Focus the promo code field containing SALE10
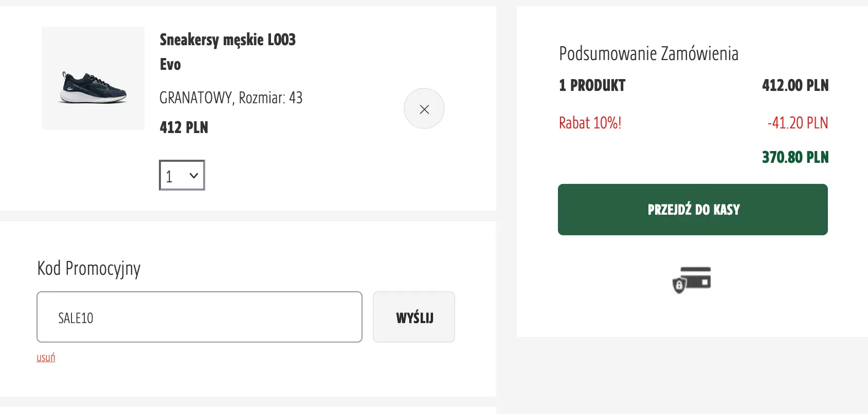 point(200,317)
